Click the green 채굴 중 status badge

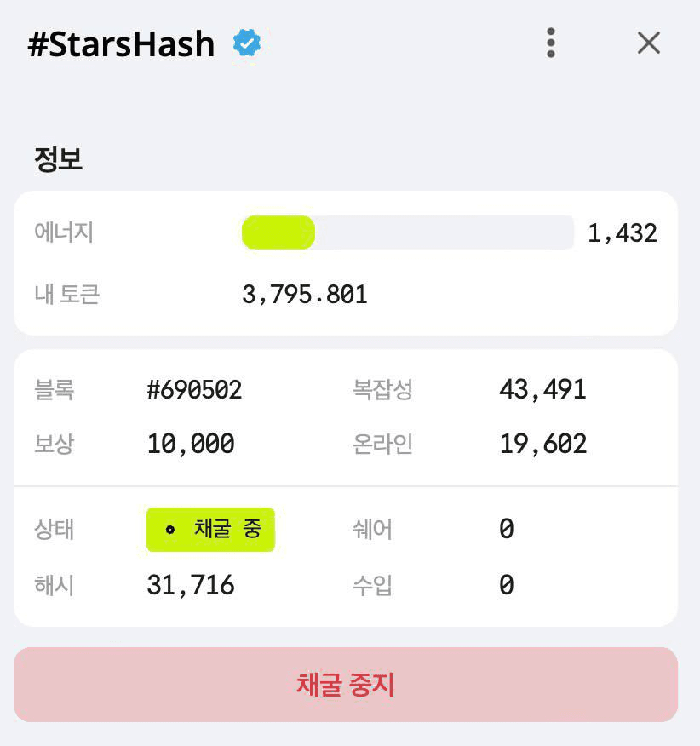pyautogui.click(x=210, y=530)
